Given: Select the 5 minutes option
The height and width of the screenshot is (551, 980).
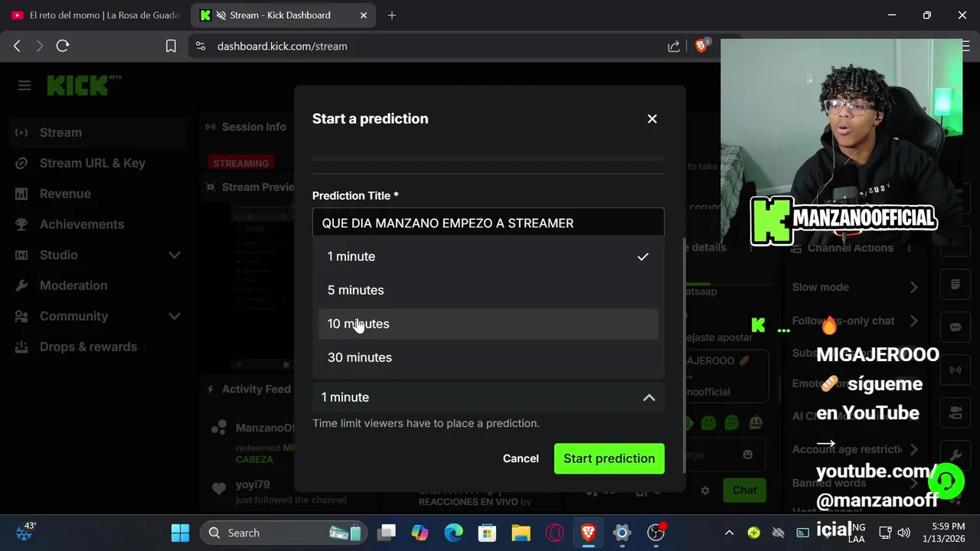Looking at the screenshot, I should [x=488, y=290].
